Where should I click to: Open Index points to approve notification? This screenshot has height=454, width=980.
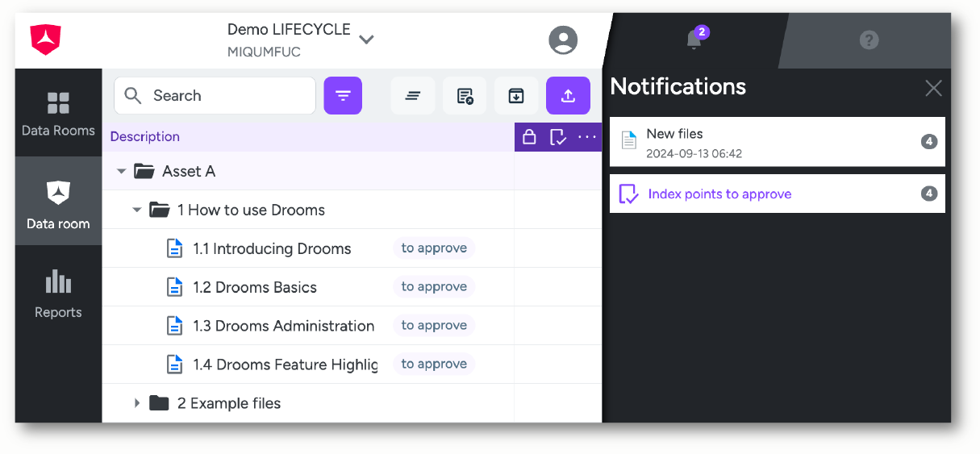pyautogui.click(x=778, y=194)
